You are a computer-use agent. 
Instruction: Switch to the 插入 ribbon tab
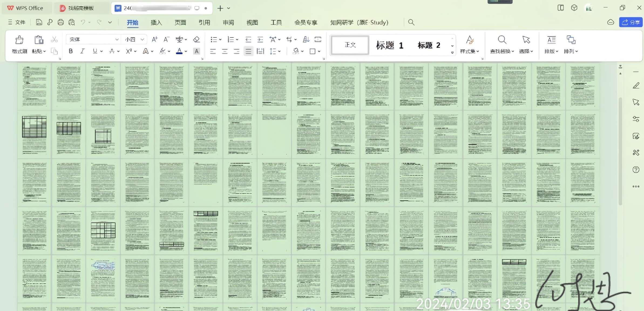(x=156, y=23)
